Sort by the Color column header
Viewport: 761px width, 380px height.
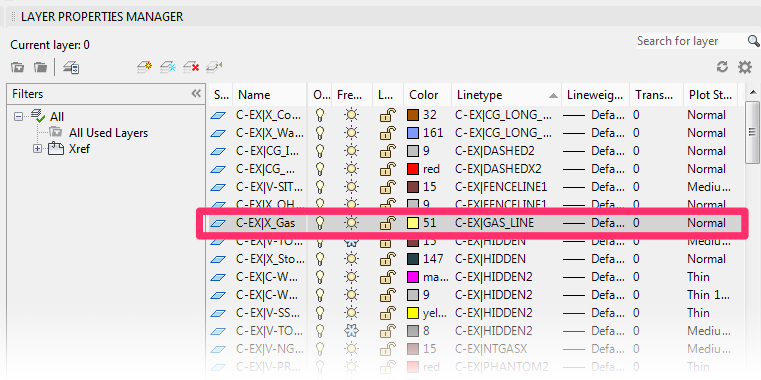pyautogui.click(x=427, y=95)
